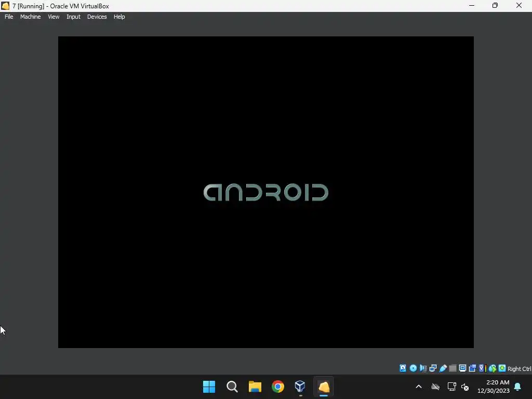Open the Windows Start menu

(x=209, y=387)
